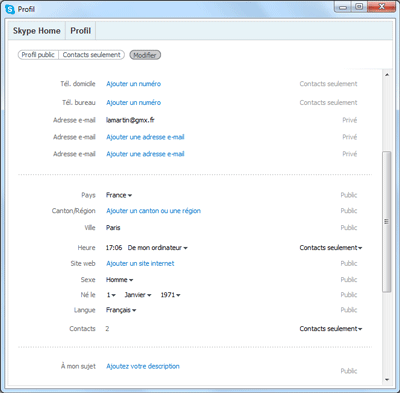Image resolution: width=400 pixels, height=393 pixels.
Task: Click the Tél. bureau label
Action: (x=79, y=102)
